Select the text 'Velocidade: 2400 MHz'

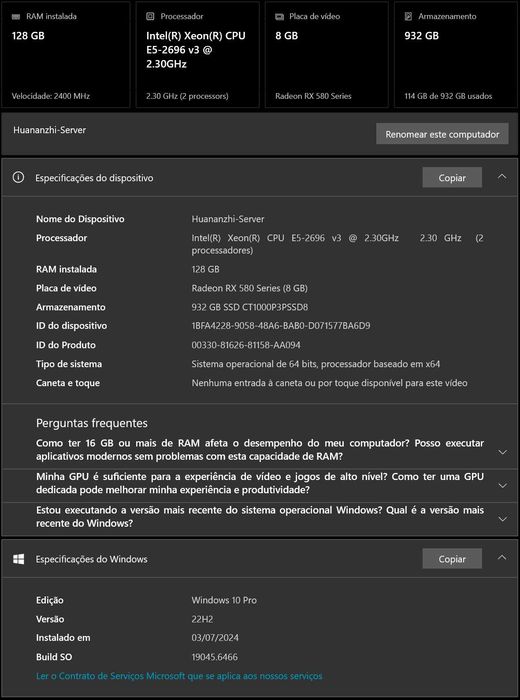[51, 96]
